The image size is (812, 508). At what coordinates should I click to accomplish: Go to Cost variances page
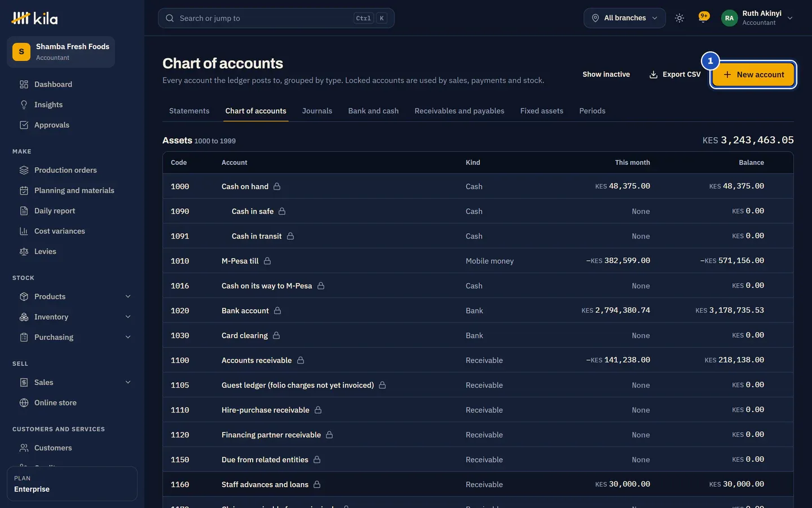point(72,231)
